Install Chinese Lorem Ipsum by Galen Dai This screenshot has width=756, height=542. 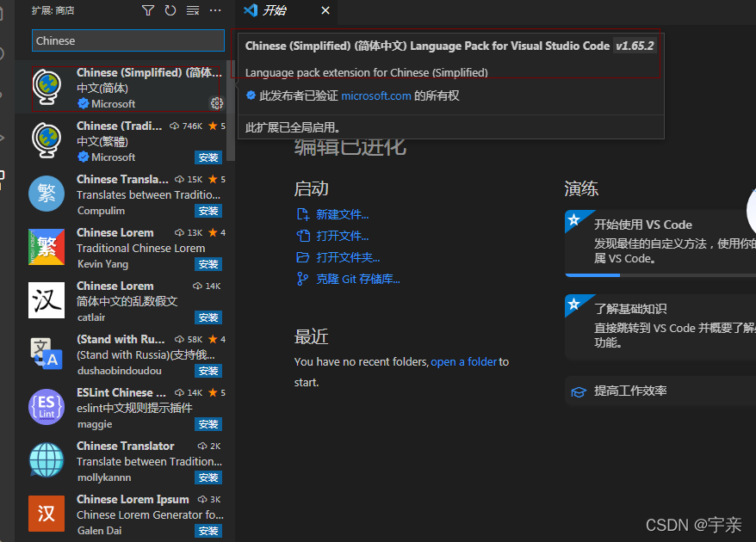pyautogui.click(x=208, y=531)
